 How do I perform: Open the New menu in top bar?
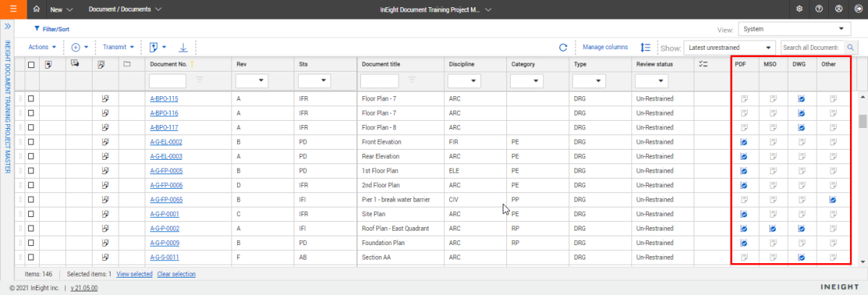coord(61,9)
